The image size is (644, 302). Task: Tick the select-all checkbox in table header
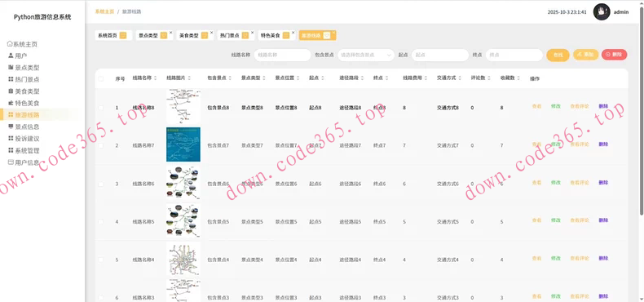coord(101,78)
